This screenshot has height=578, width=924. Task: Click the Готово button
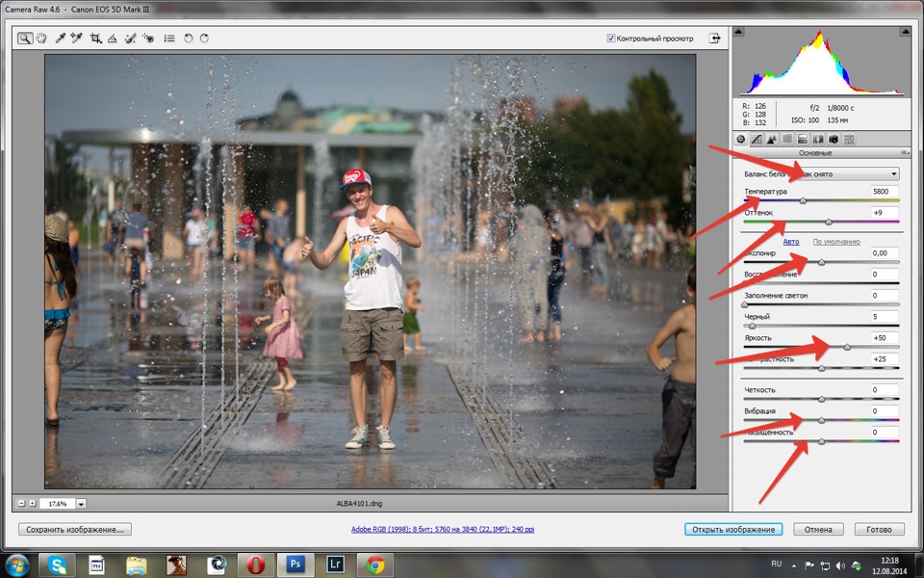[879, 530]
